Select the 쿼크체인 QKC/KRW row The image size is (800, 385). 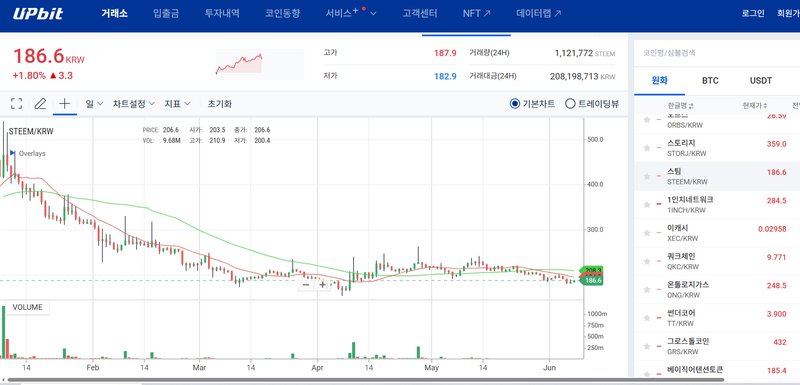click(x=717, y=262)
